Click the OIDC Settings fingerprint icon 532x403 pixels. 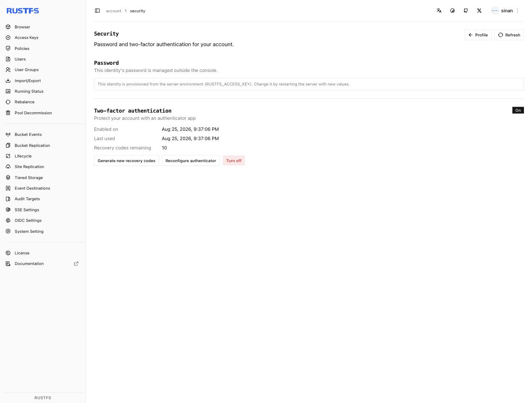point(8,221)
